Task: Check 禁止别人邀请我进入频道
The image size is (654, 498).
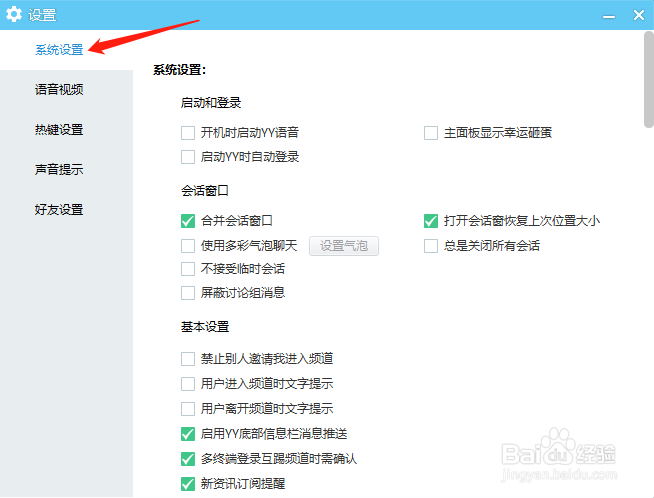Action: point(188,359)
